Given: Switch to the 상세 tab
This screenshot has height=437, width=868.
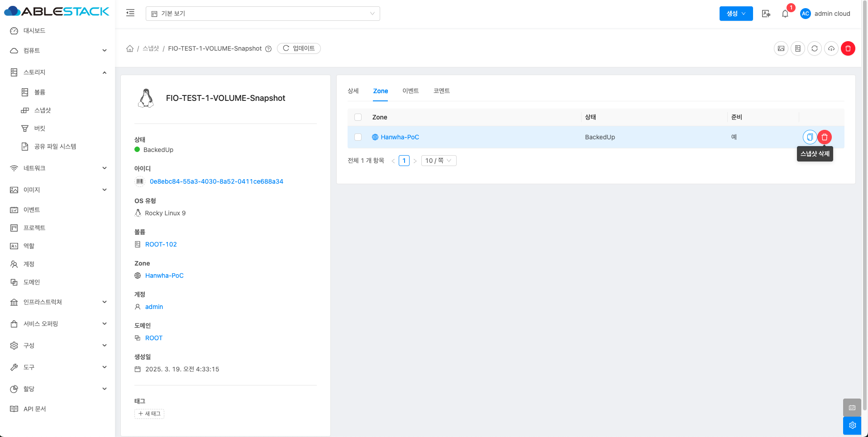Looking at the screenshot, I should coord(353,91).
